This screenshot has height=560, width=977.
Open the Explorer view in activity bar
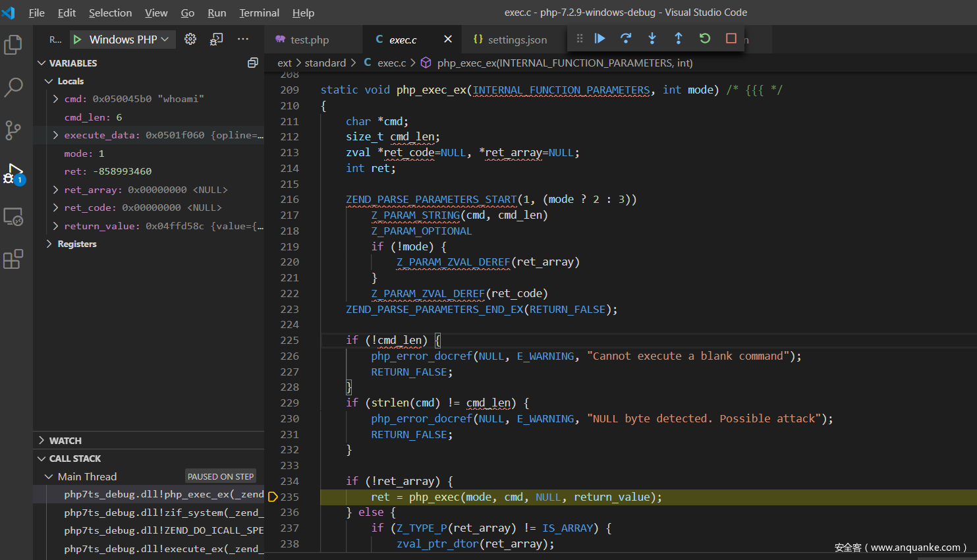(13, 45)
